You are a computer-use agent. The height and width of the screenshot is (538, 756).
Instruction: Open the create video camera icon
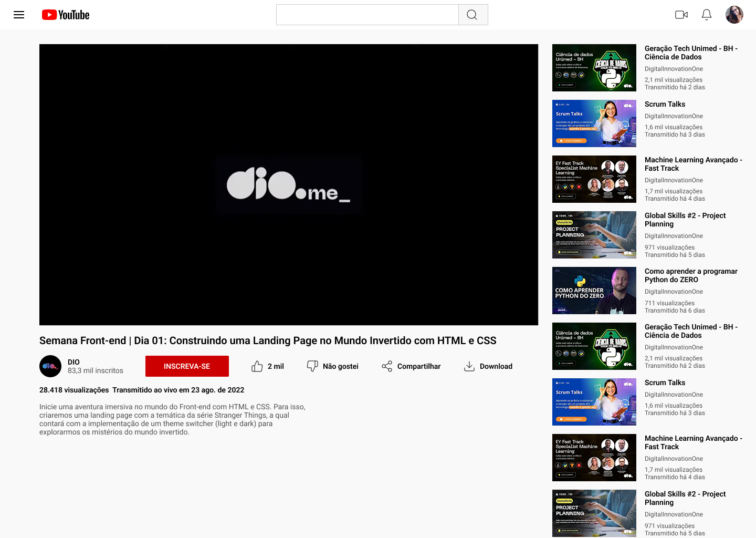(681, 15)
